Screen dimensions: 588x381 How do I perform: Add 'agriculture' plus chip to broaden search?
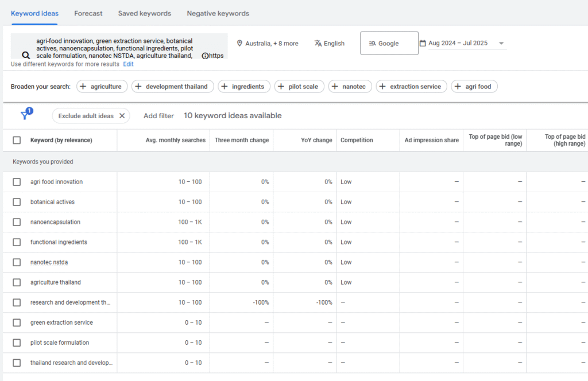pyautogui.click(x=102, y=87)
